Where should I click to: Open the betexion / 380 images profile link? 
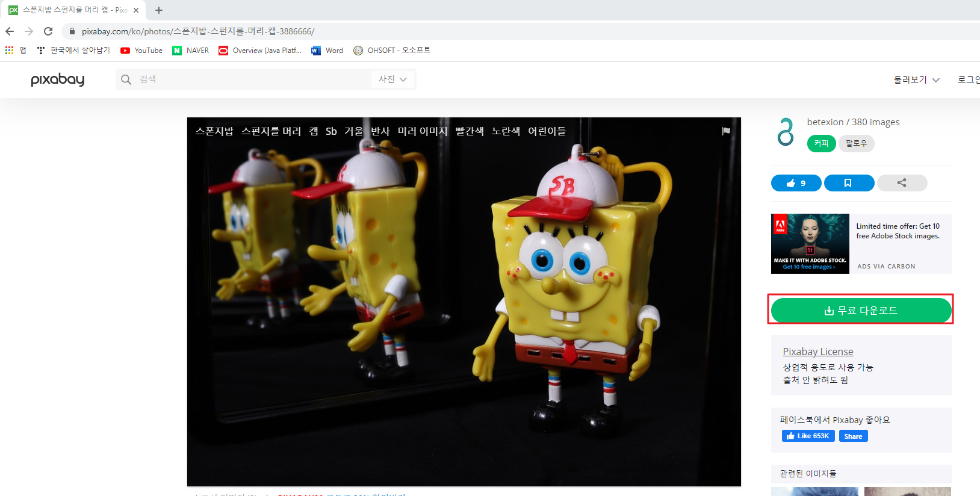pyautogui.click(x=853, y=122)
